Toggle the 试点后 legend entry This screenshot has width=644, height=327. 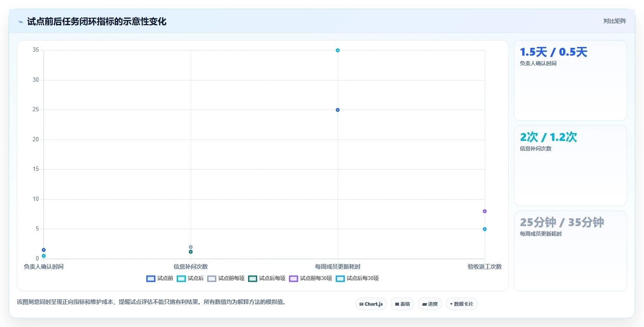190,278
